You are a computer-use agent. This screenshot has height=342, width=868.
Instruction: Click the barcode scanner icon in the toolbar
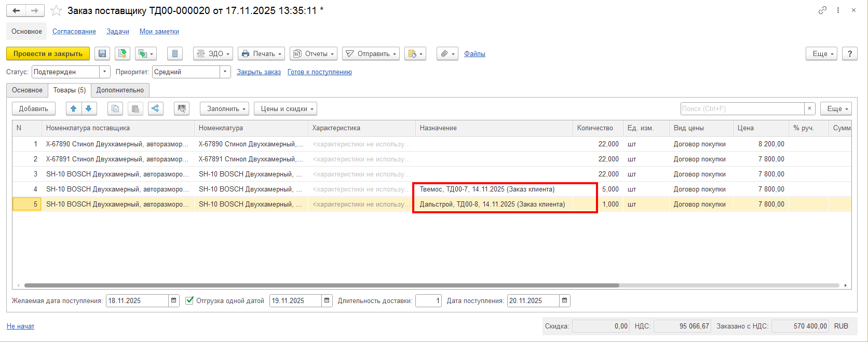click(x=182, y=108)
